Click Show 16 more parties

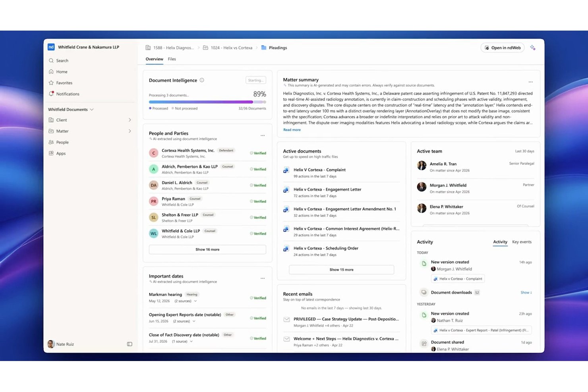(207, 249)
